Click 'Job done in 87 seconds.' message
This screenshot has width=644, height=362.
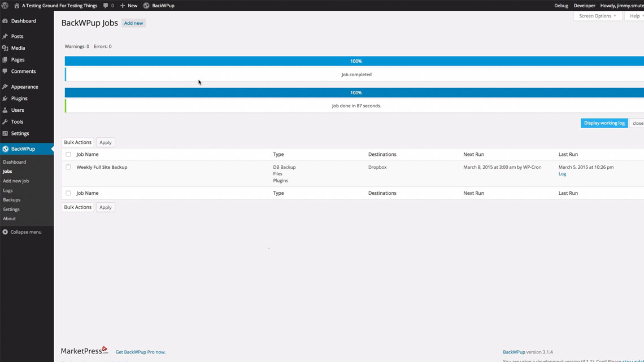tap(356, 106)
